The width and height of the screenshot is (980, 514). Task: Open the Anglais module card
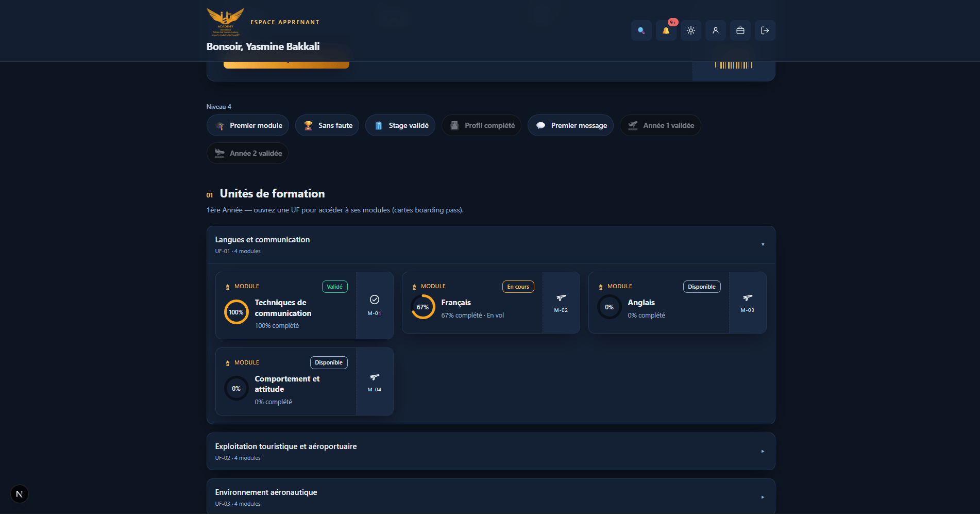tap(677, 303)
